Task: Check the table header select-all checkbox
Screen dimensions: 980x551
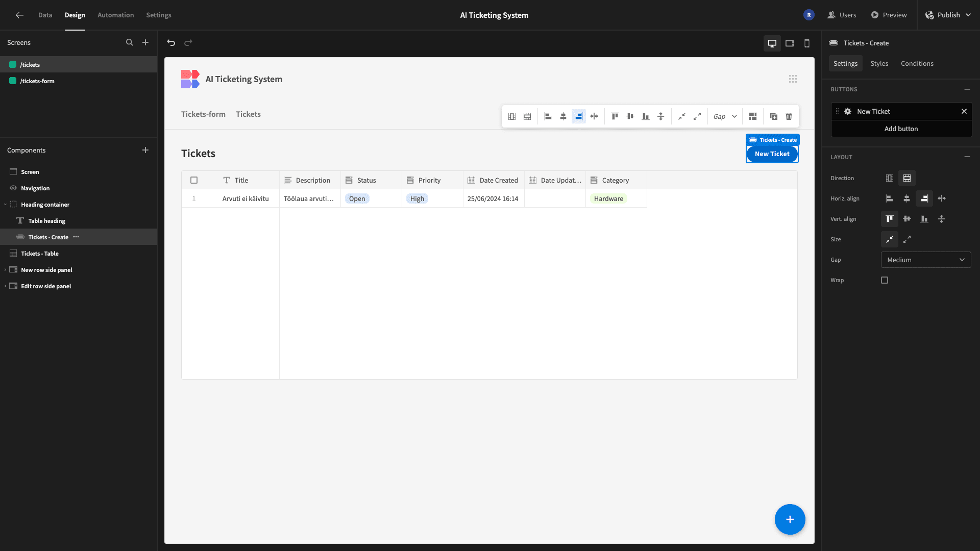Action: (194, 180)
